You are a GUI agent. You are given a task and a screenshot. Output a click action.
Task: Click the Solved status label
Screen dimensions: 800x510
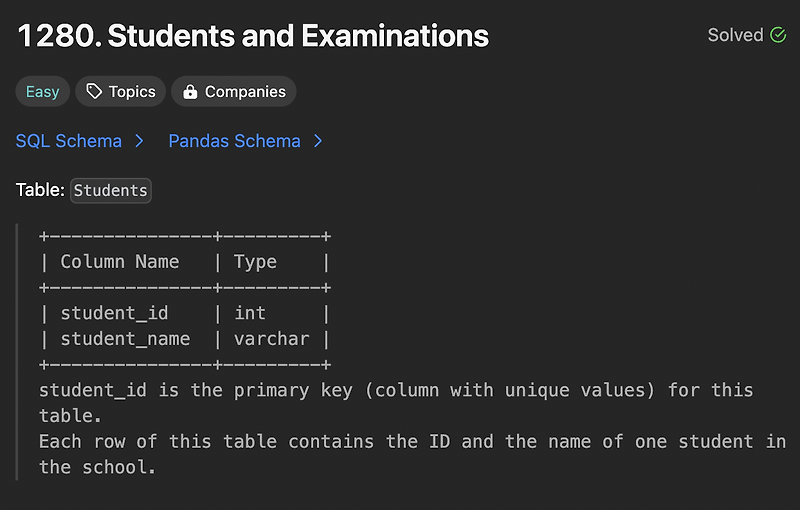pos(735,35)
